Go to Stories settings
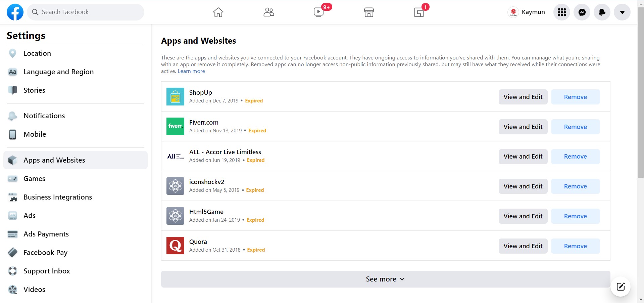644x303 pixels. (x=34, y=90)
